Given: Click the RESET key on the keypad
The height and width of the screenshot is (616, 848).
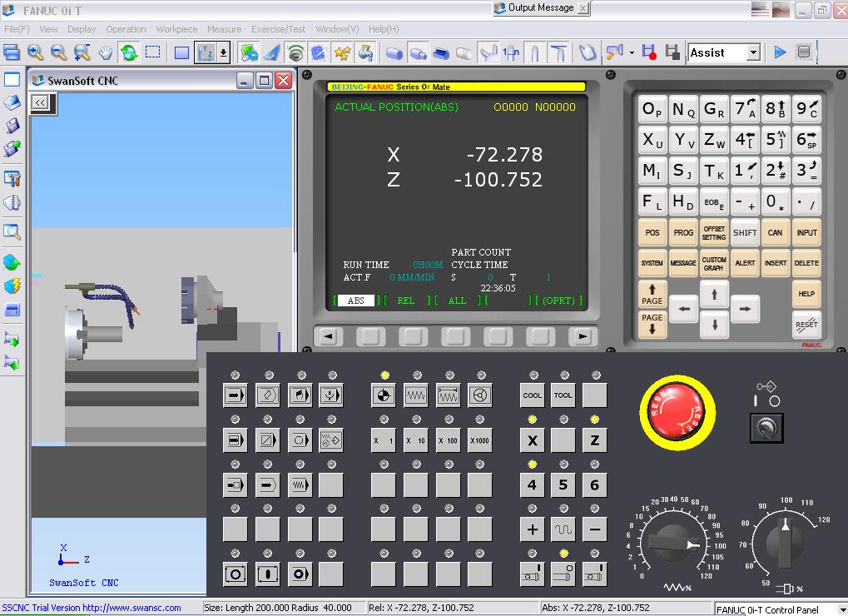Looking at the screenshot, I should point(806,325).
